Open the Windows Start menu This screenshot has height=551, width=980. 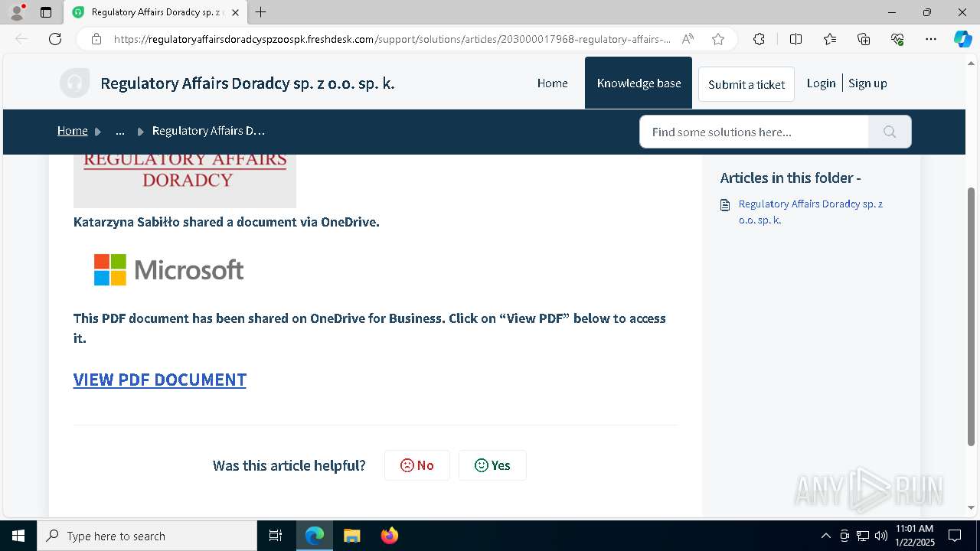18,536
